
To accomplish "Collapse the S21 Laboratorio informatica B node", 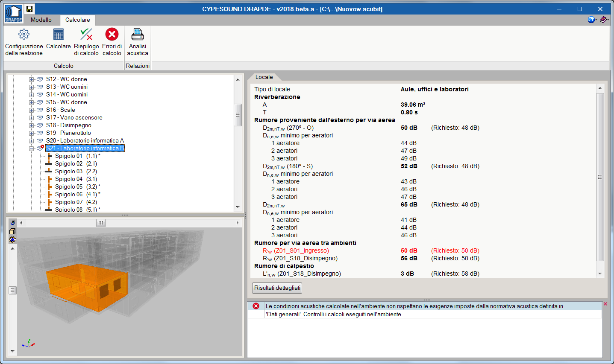I will click(x=31, y=149).
